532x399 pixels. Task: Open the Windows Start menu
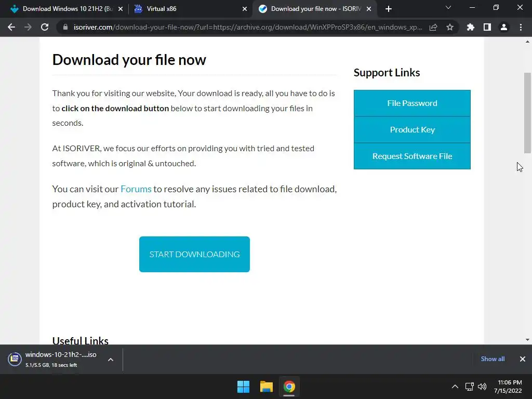(243, 387)
